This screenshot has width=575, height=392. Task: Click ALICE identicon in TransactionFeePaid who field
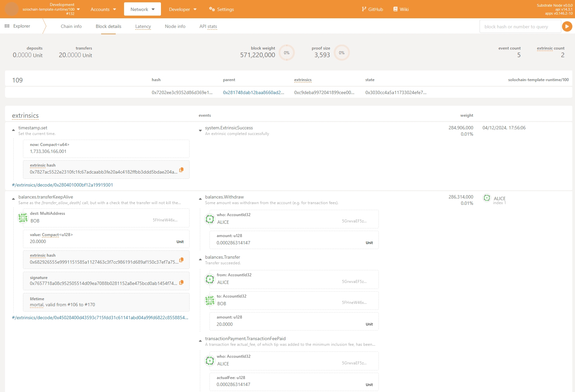point(210,361)
